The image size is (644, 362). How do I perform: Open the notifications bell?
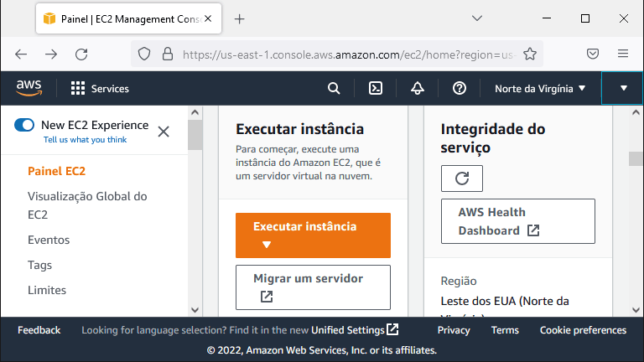(x=418, y=88)
